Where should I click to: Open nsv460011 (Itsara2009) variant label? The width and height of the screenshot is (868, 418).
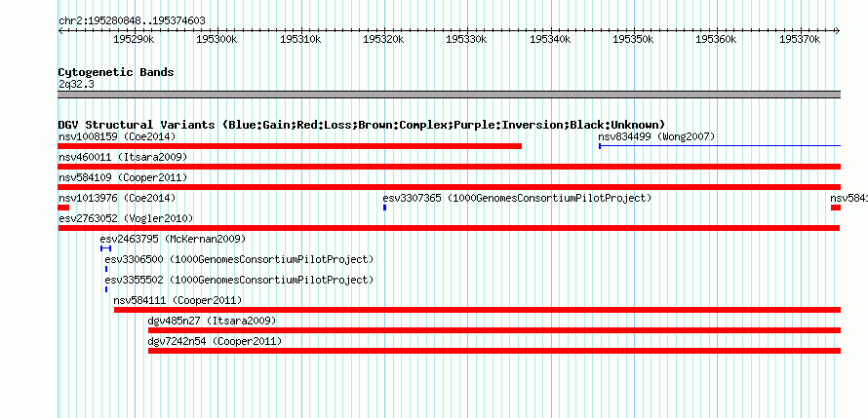(x=123, y=157)
